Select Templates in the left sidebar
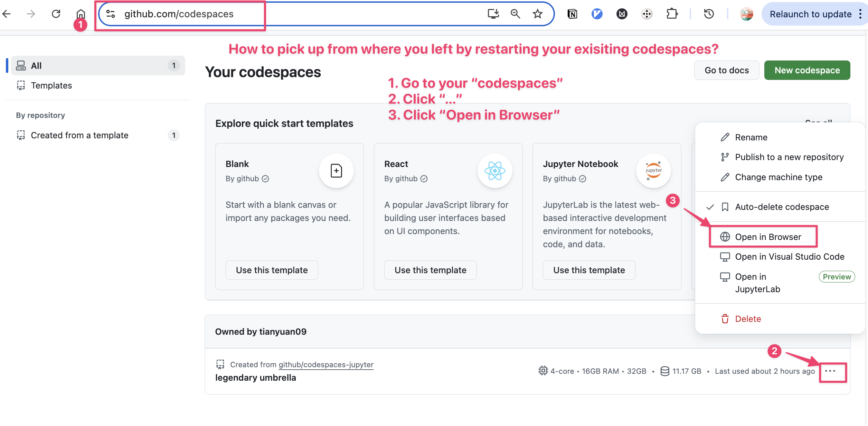 [51, 85]
